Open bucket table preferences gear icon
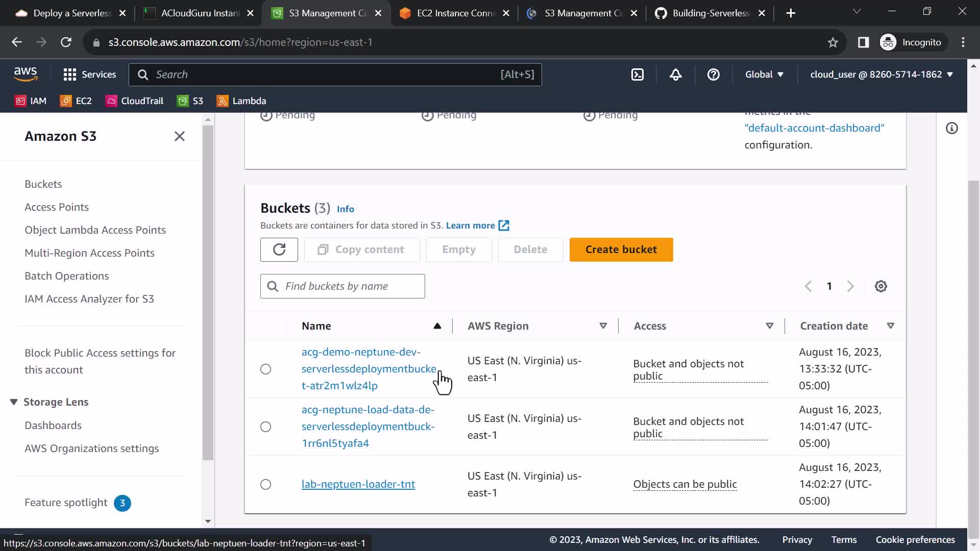The width and height of the screenshot is (980, 551). [x=880, y=286]
